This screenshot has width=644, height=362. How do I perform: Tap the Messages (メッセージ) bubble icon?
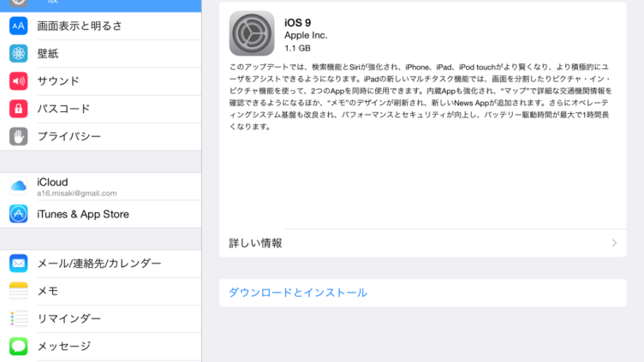[x=19, y=346]
